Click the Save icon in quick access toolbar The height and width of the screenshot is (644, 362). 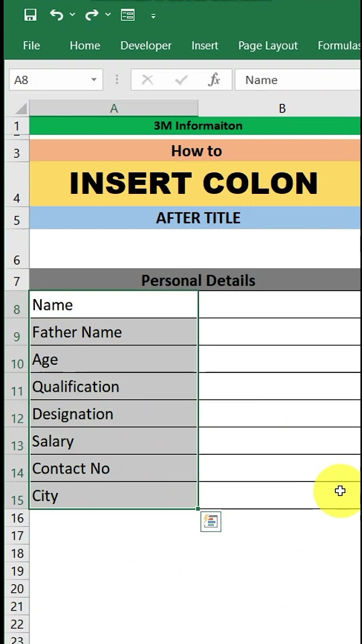[x=30, y=15]
